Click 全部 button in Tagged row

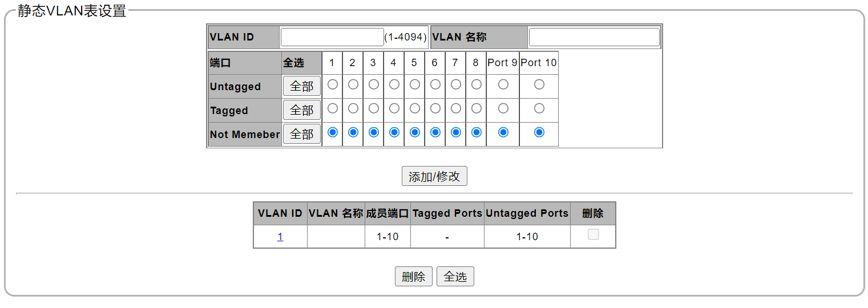(x=302, y=111)
